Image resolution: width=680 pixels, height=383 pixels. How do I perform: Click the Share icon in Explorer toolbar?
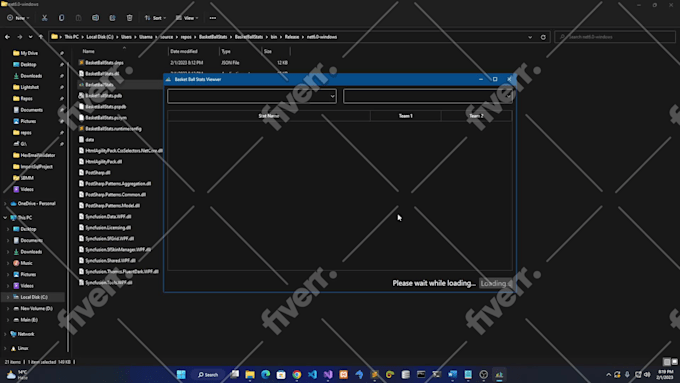pos(112,18)
